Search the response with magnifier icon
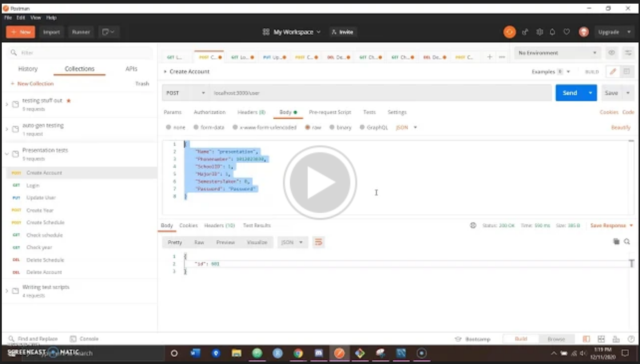Viewport: 640px width, 364px height. [627, 241]
